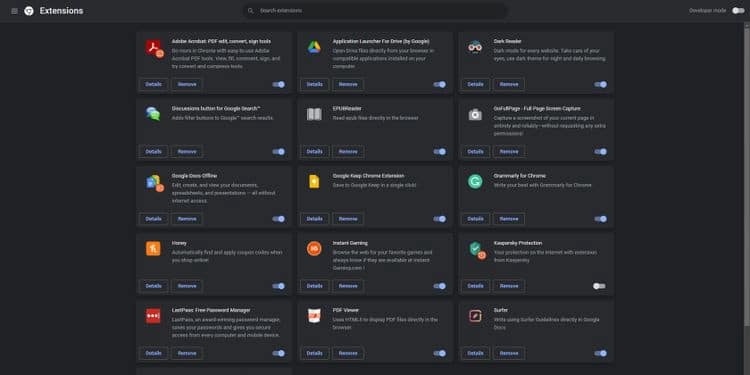The image size is (750, 375).
Task: Remove the Grammarly for Chrome extension
Action: coord(509,219)
